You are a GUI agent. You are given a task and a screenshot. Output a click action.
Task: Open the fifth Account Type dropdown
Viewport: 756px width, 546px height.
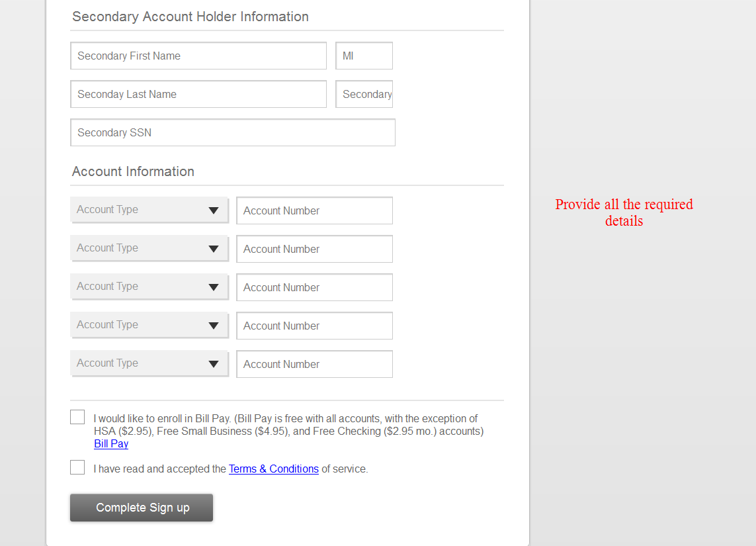pos(149,364)
